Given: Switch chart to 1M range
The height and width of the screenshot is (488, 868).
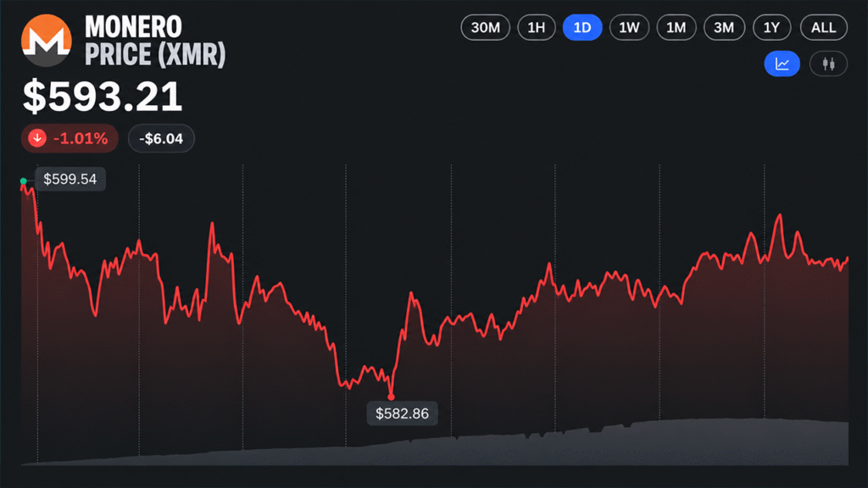Looking at the screenshot, I should pos(676,28).
